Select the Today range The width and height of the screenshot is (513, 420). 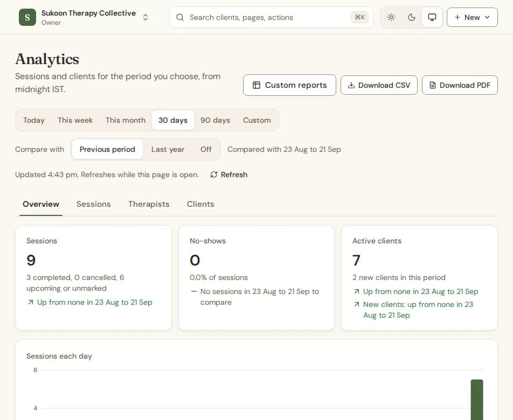pos(34,120)
